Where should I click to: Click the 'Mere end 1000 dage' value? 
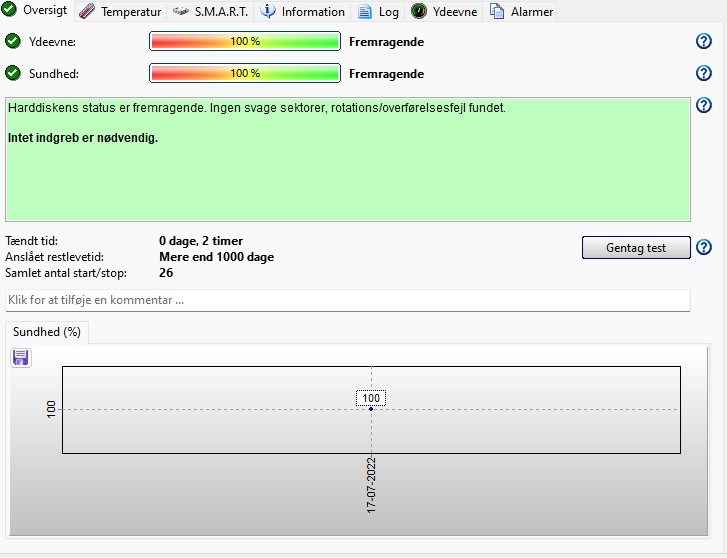pyautogui.click(x=217, y=257)
